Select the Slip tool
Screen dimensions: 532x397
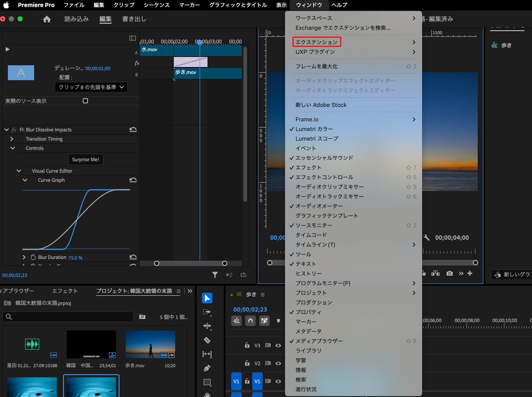coord(207,354)
